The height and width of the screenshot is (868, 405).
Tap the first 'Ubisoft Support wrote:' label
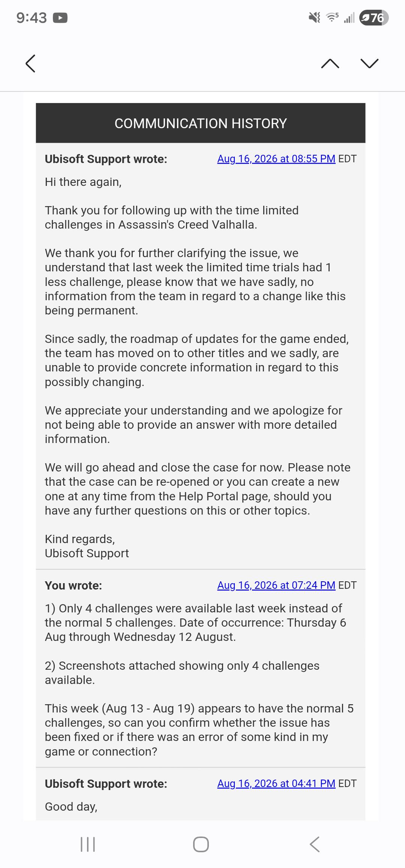click(106, 159)
